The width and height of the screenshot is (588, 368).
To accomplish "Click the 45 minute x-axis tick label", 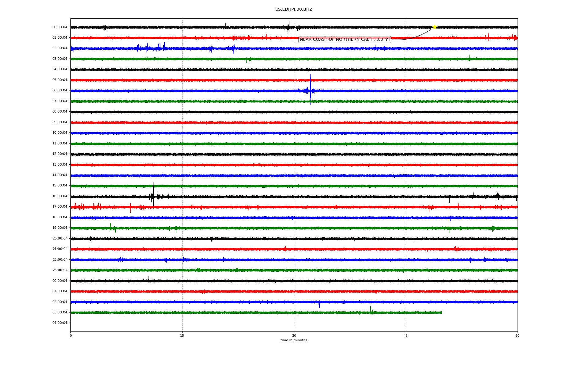I will click(405, 335).
